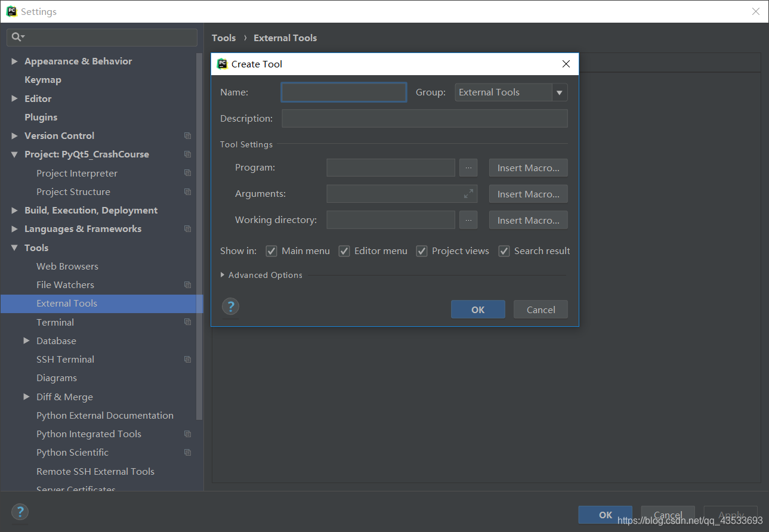Uncheck the Main menu checkbox
Screen dimensions: 769x532
click(x=271, y=251)
